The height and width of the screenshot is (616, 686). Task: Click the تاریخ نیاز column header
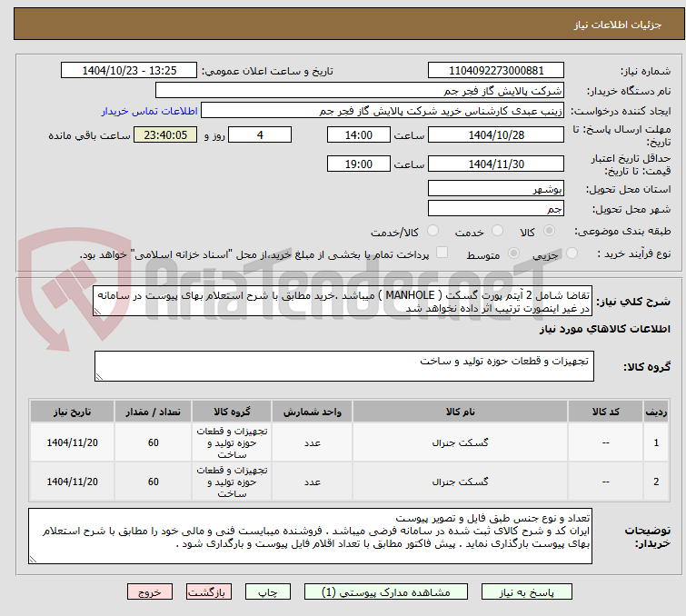[x=72, y=412]
